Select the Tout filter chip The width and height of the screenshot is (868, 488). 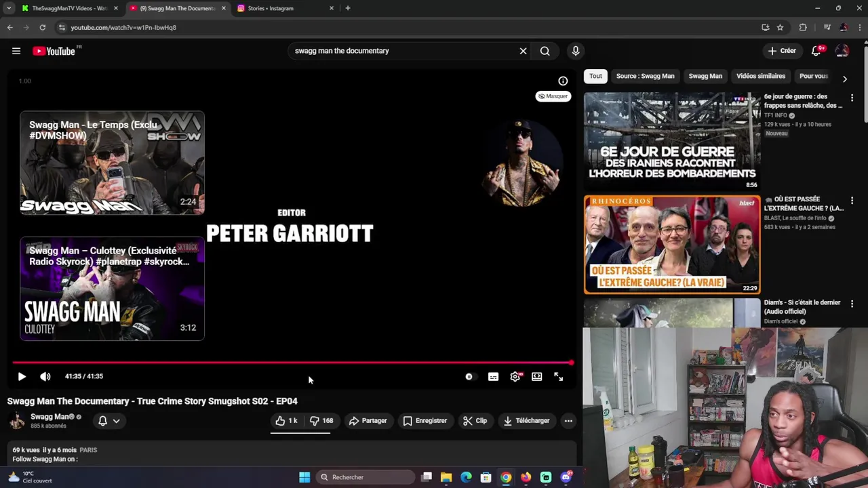[x=595, y=76]
